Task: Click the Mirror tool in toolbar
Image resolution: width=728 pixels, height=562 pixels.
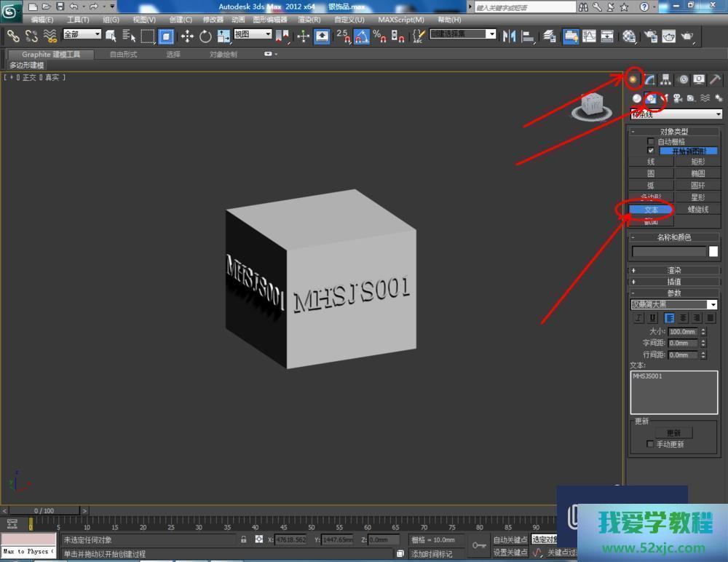Action: click(510, 36)
